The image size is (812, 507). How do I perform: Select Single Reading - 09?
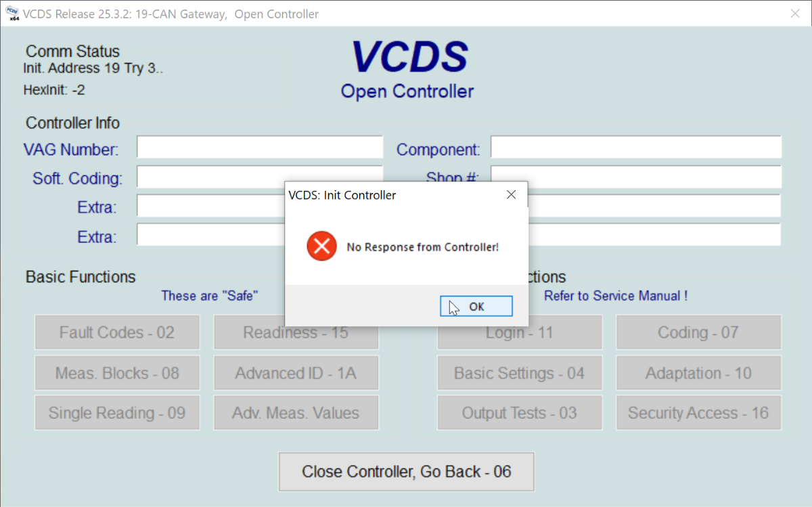click(x=117, y=413)
